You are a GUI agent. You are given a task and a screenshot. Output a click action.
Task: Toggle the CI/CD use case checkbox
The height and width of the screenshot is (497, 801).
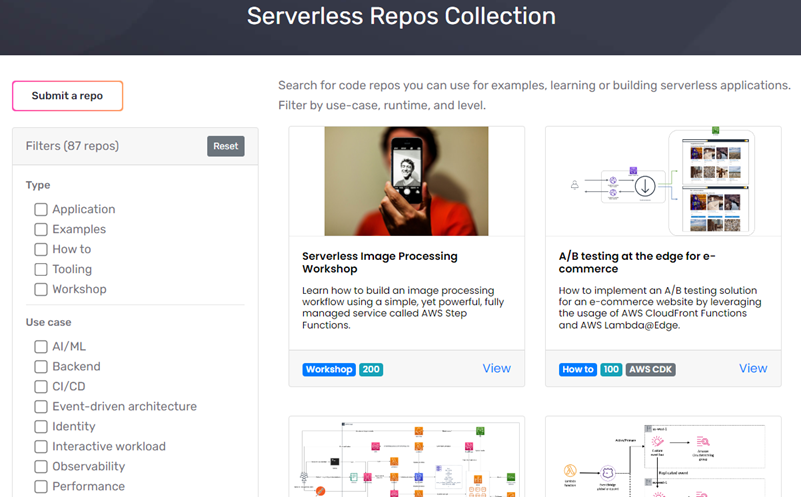tap(41, 387)
